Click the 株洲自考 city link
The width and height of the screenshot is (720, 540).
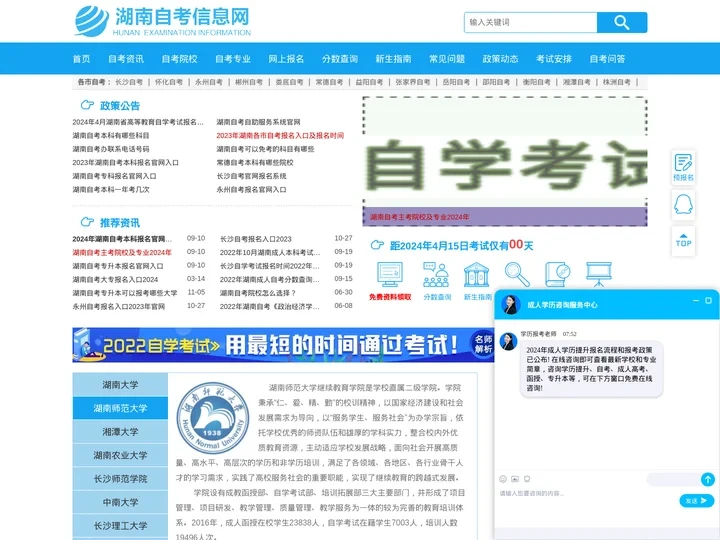pyautogui.click(x=617, y=82)
